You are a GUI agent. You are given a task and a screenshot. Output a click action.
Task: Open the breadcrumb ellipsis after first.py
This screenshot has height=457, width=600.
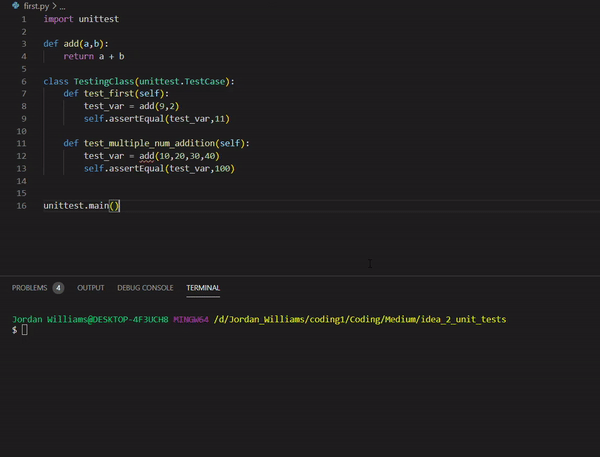(x=62, y=7)
